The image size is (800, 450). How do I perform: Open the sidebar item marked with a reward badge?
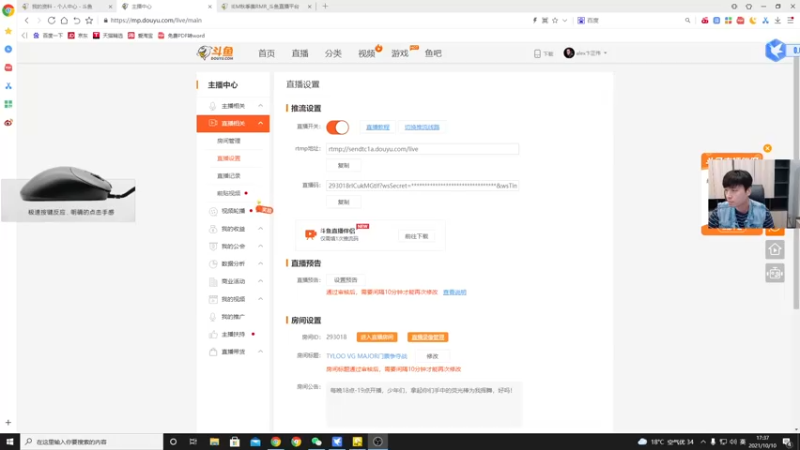coord(233,211)
